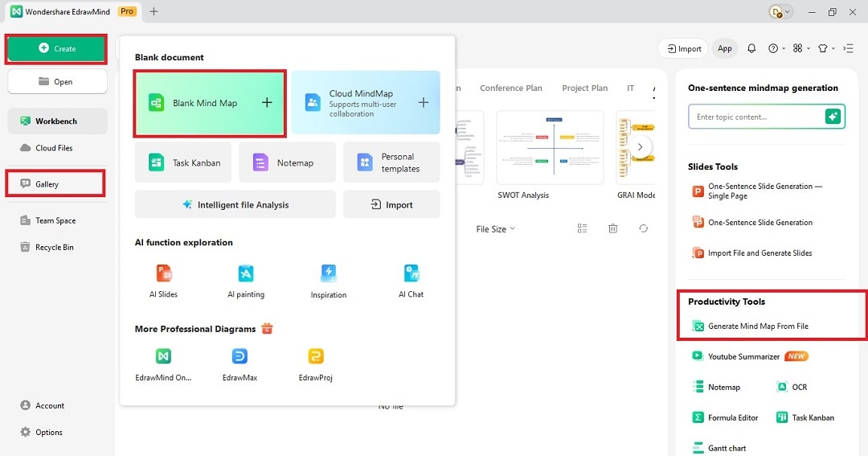Open Account settings
Image resolution: width=868 pixels, height=456 pixels.
click(x=43, y=405)
